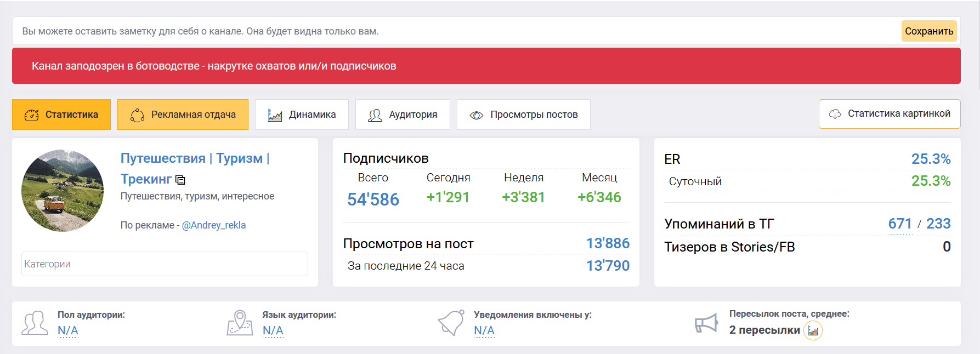This screenshot has width=980, height=354.
Task: Click the cloud download icon on Статистика картинкой
Action: [x=835, y=114]
